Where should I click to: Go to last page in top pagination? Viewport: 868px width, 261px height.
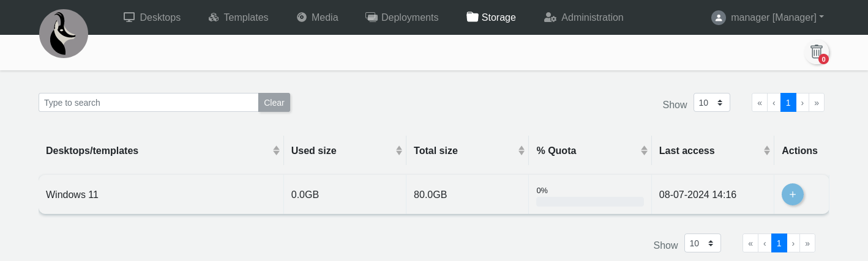817,103
